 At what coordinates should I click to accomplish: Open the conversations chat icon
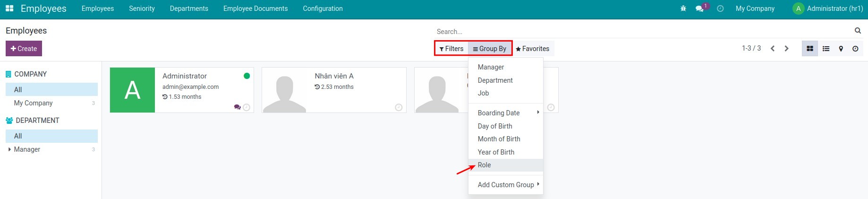(699, 9)
